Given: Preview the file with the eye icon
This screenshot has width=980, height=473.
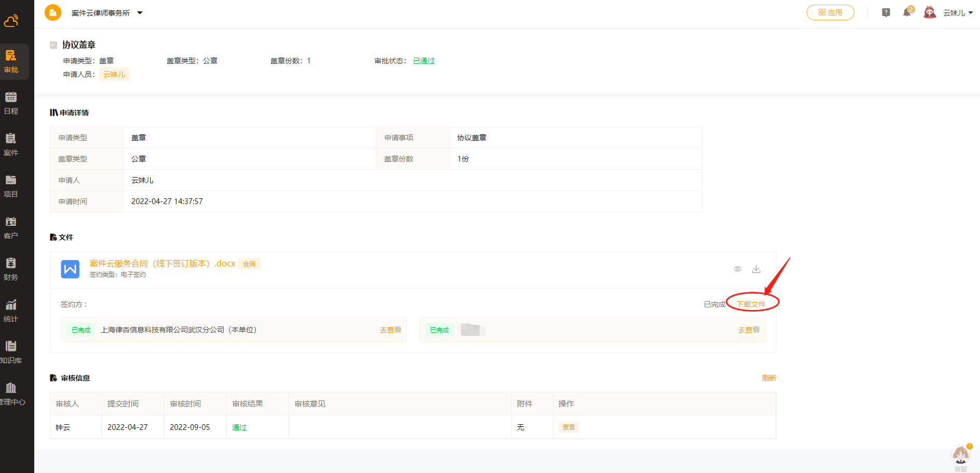Looking at the screenshot, I should [x=738, y=269].
